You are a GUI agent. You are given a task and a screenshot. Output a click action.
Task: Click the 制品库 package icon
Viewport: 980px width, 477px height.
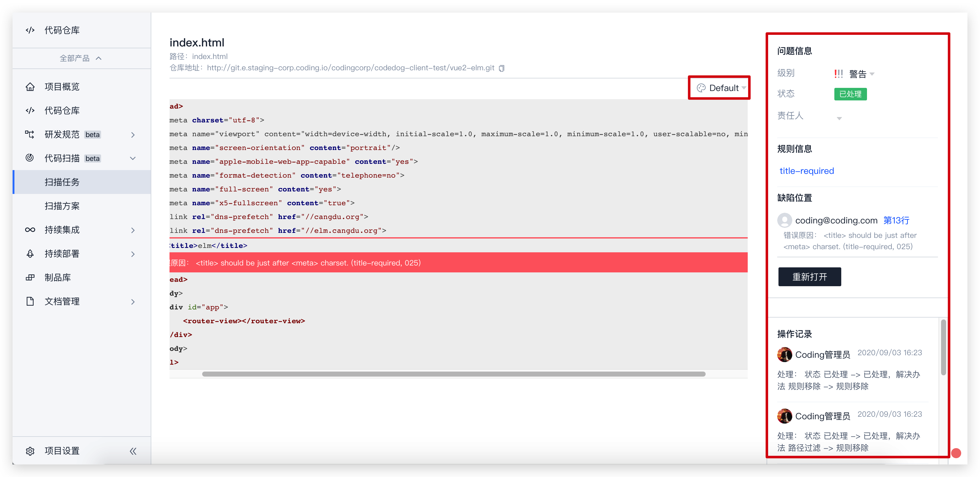pyautogui.click(x=30, y=277)
